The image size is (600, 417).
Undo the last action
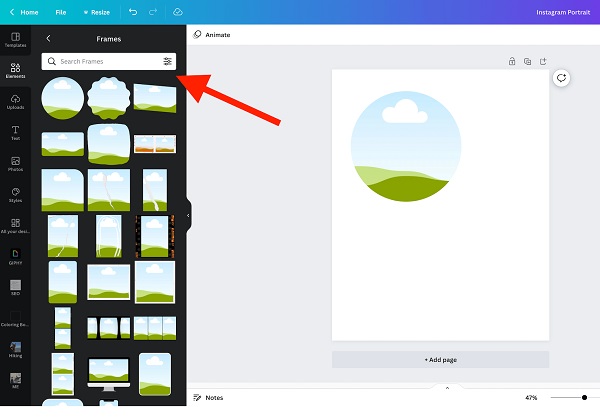(133, 12)
